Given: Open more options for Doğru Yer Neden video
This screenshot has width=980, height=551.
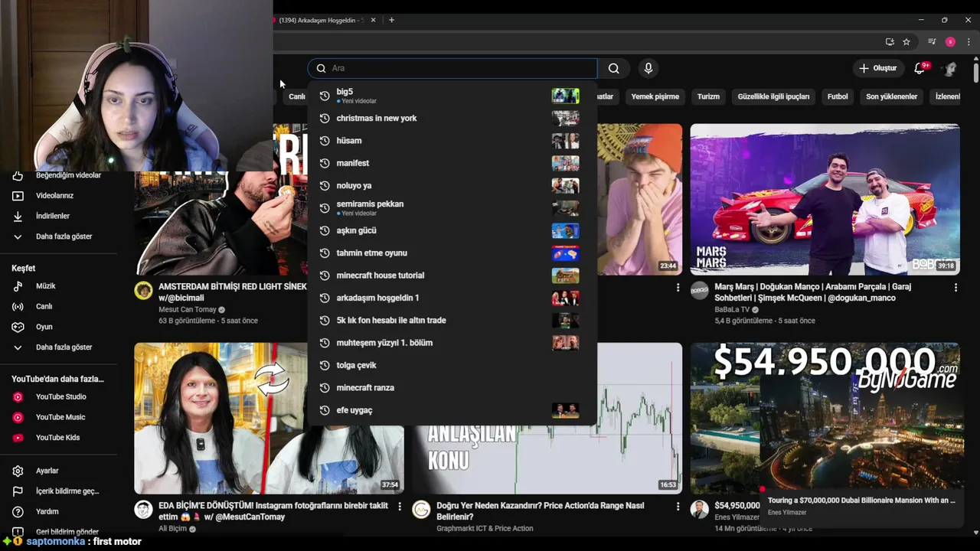Looking at the screenshot, I should coord(678,507).
